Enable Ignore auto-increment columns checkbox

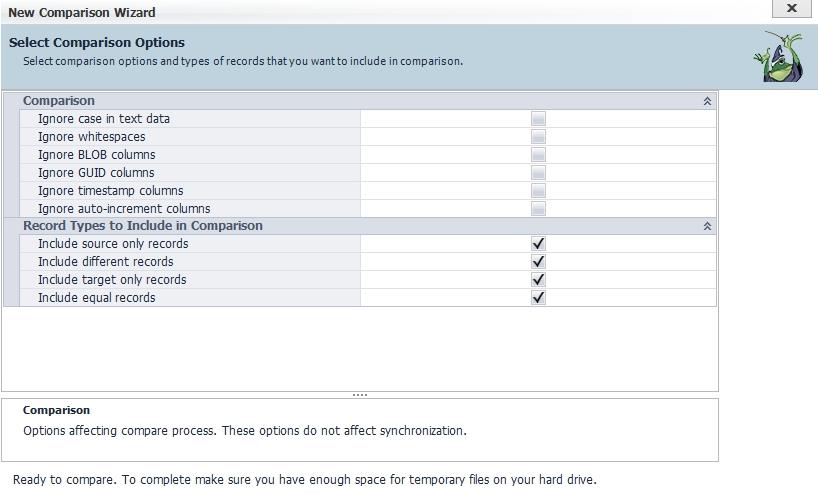pos(538,209)
